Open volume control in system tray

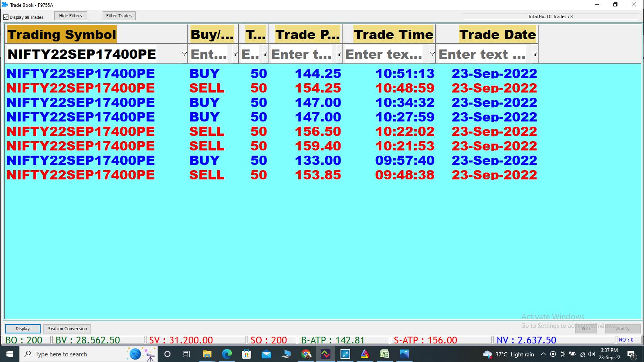coord(591,354)
